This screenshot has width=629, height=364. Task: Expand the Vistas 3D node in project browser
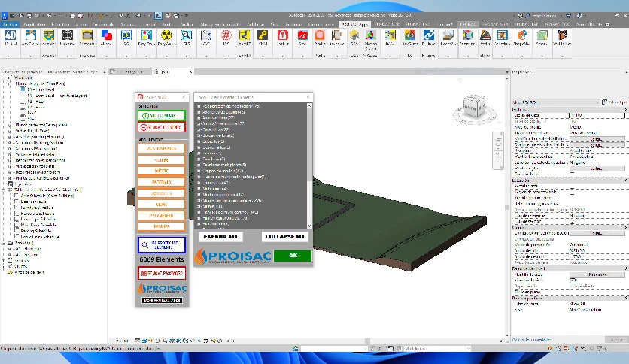point(10,131)
